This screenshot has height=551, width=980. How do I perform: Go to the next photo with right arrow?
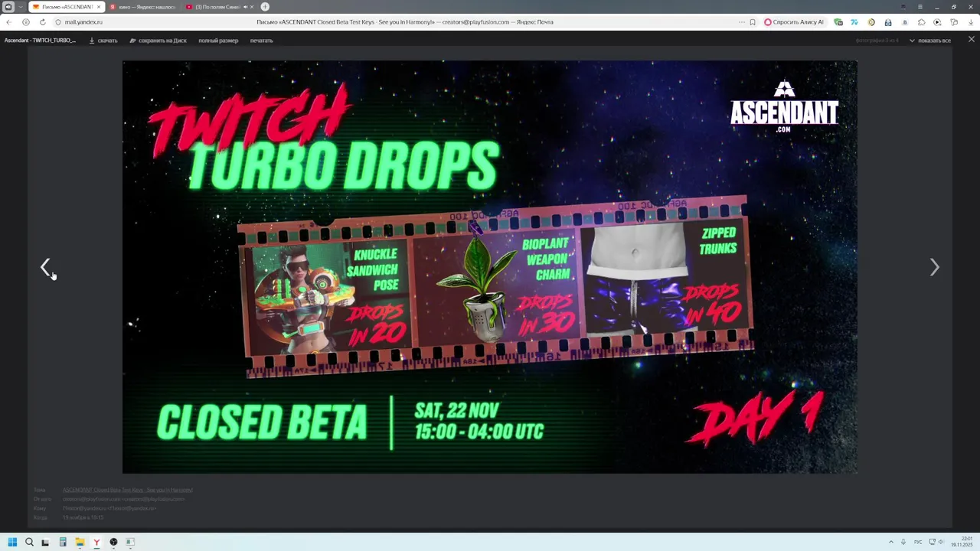[x=934, y=267]
